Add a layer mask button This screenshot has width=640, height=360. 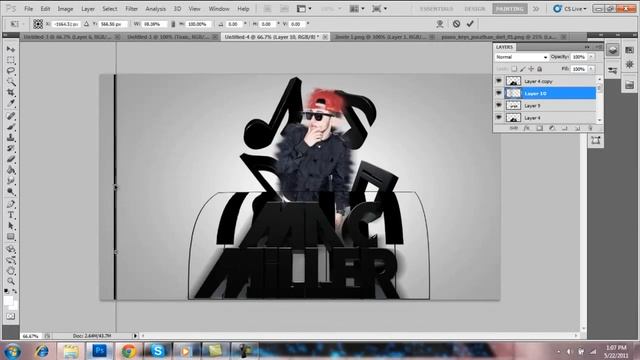(x=540, y=128)
